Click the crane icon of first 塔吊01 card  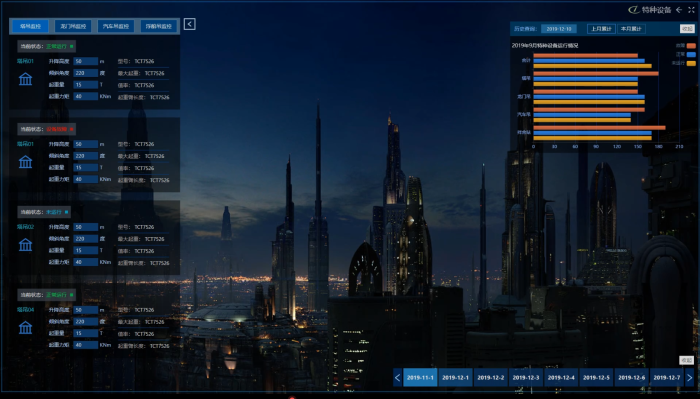25,79
